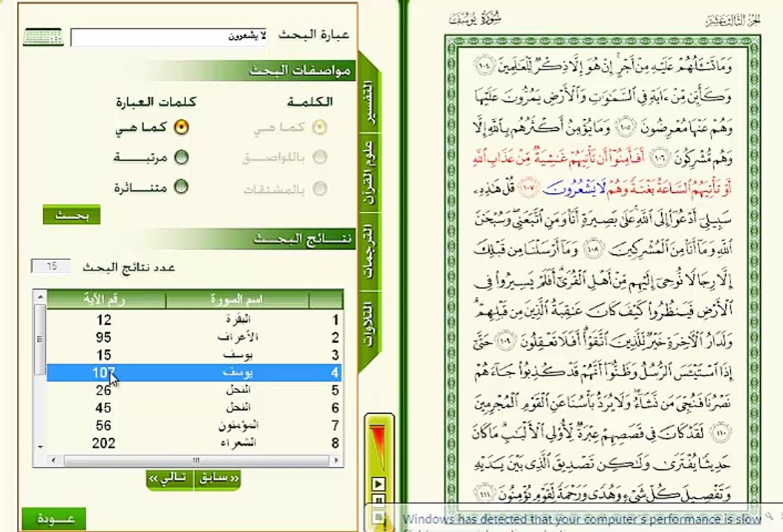Click the wrench icon on the Windows notification
The height and width of the screenshot is (532, 783).
click(771, 514)
